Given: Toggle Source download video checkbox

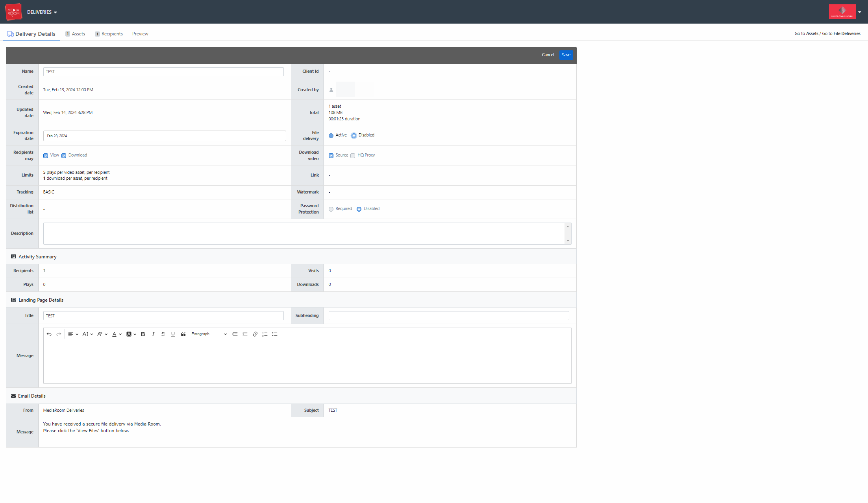Looking at the screenshot, I should [331, 156].
